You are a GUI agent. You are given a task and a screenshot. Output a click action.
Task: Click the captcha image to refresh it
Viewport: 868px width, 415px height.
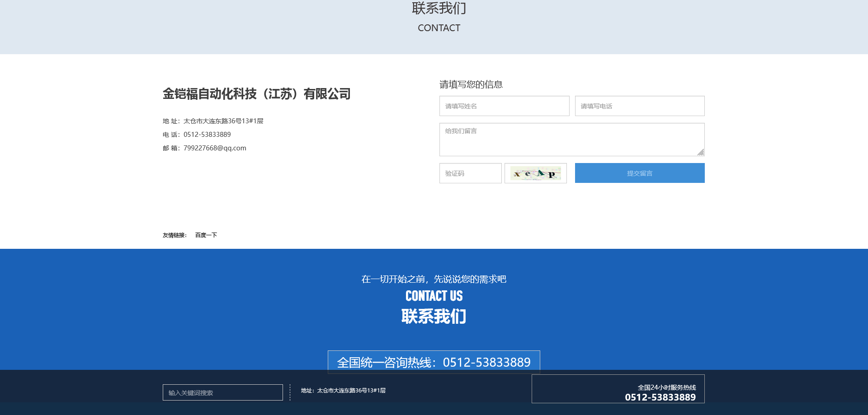535,173
